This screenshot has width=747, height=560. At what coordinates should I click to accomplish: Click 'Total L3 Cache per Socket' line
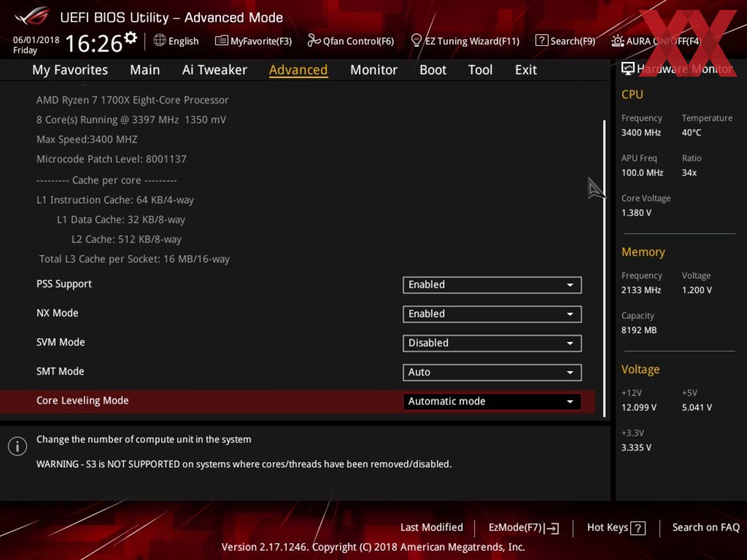tap(135, 259)
